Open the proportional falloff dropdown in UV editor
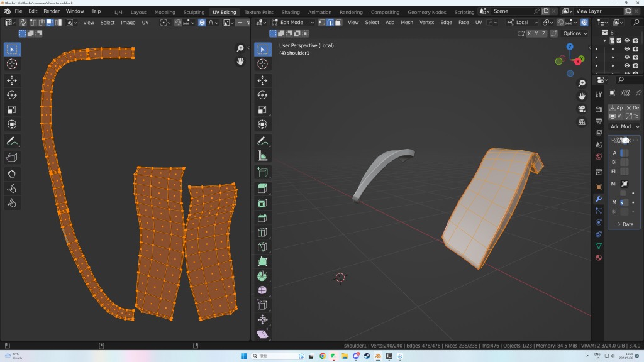 213,23
